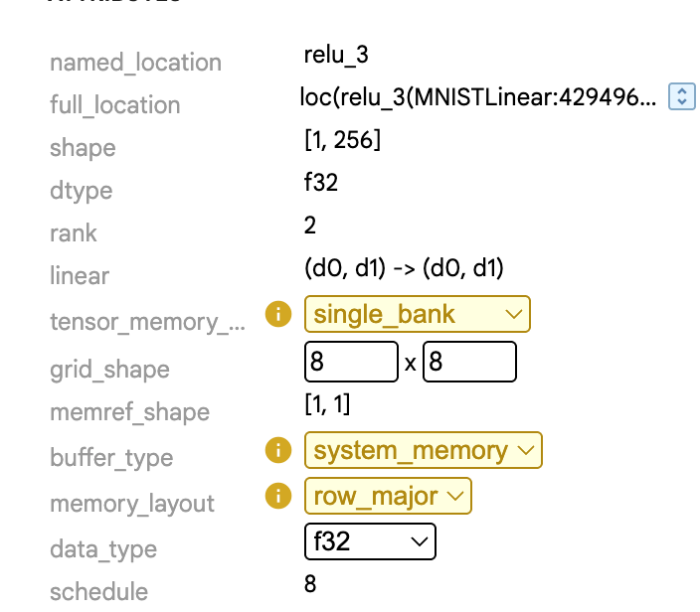
Task: Open the single_bank dropdown
Action: point(418,314)
